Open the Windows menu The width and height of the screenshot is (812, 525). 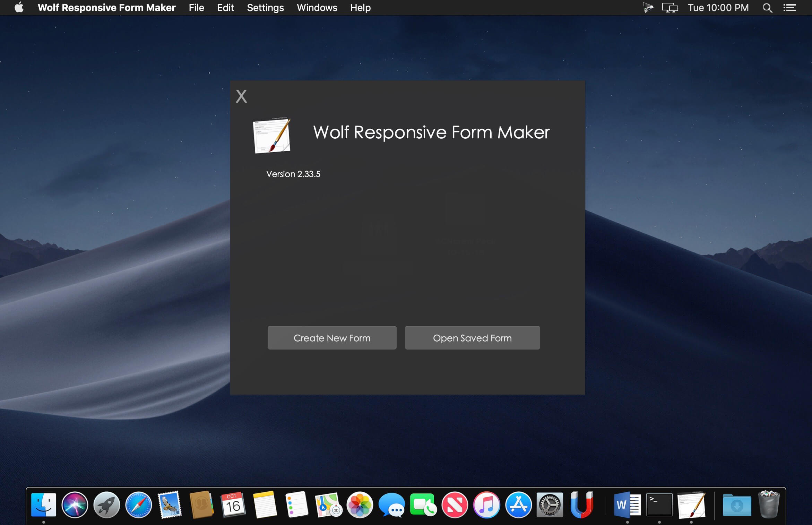(317, 8)
